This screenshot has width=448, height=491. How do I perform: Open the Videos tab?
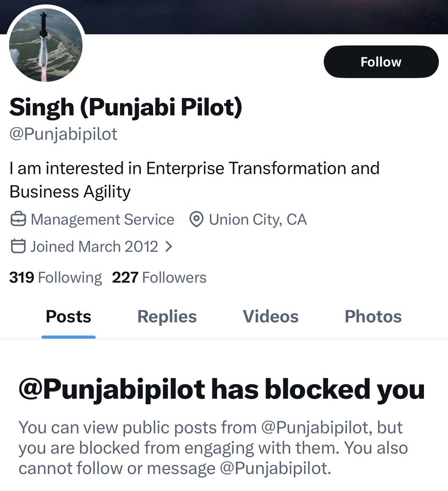pyautogui.click(x=270, y=317)
